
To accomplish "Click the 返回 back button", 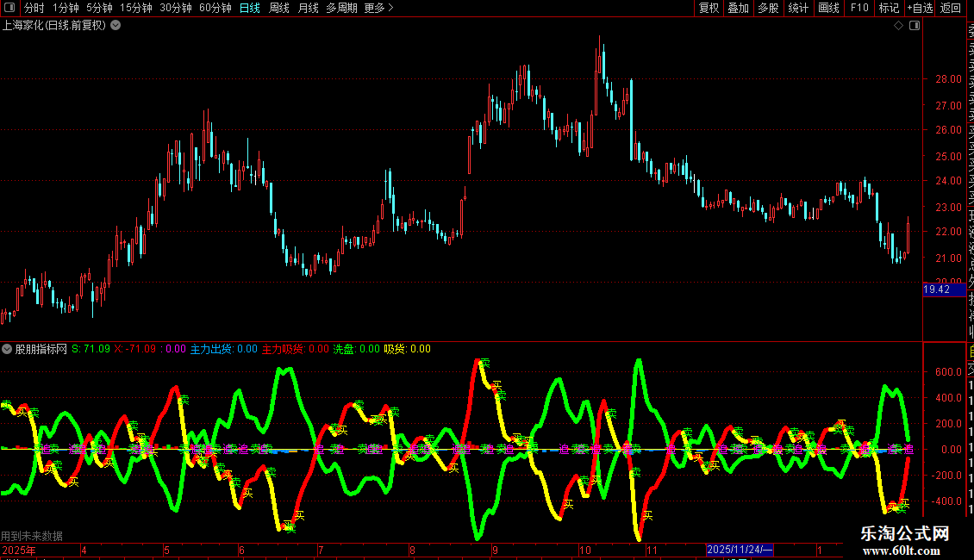I will coord(951,8).
